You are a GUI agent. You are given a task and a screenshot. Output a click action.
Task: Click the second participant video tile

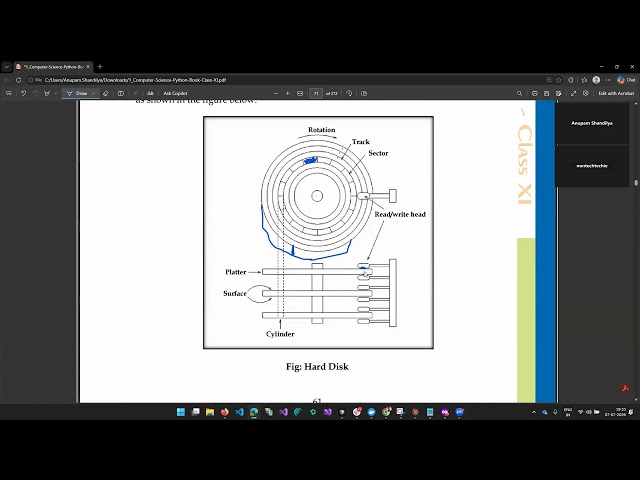[x=592, y=166]
